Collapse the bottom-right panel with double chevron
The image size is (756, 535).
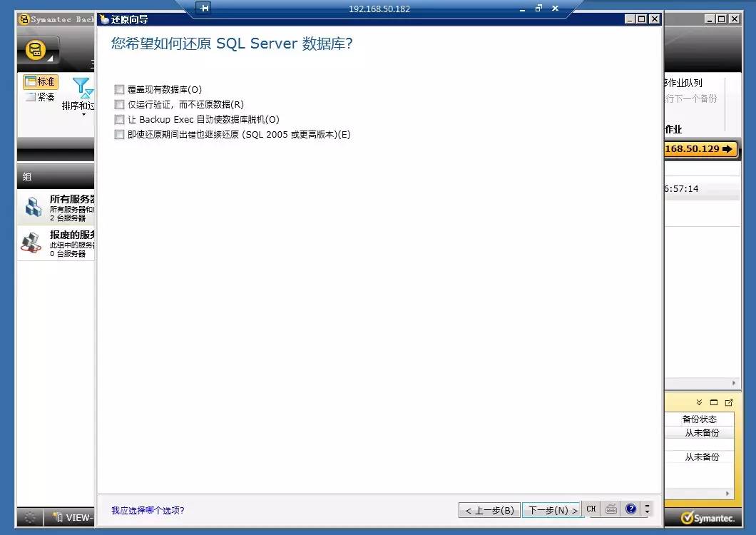click(699, 402)
